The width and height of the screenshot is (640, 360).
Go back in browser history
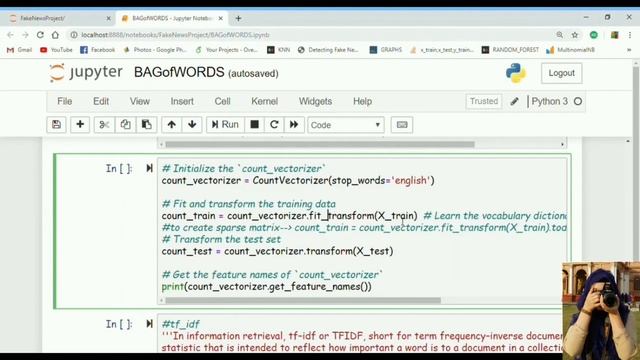11,35
